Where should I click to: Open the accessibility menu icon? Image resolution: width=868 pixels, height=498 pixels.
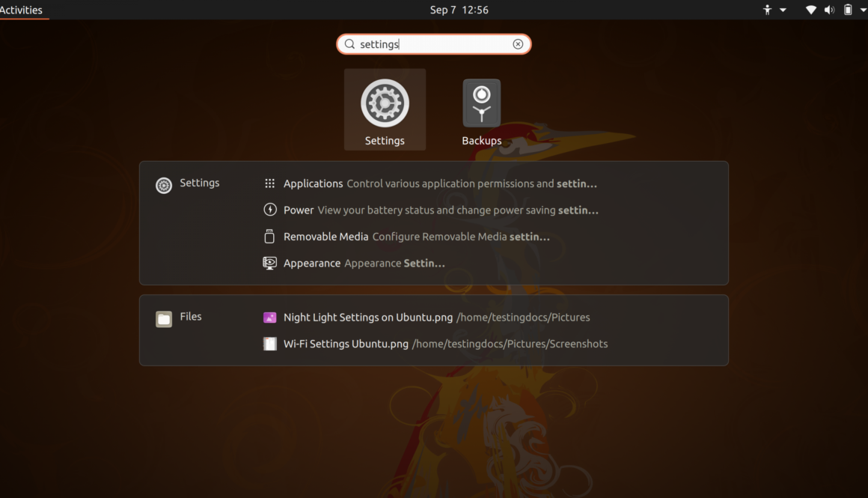(x=767, y=10)
